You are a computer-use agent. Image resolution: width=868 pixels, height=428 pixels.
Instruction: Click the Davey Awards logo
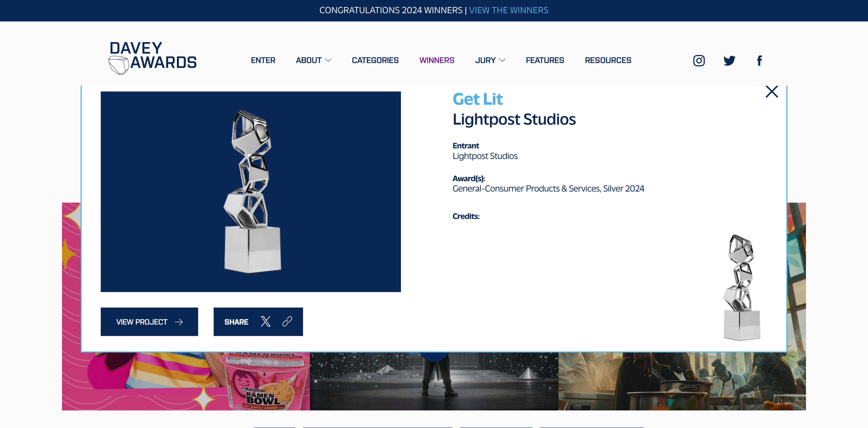point(153,57)
